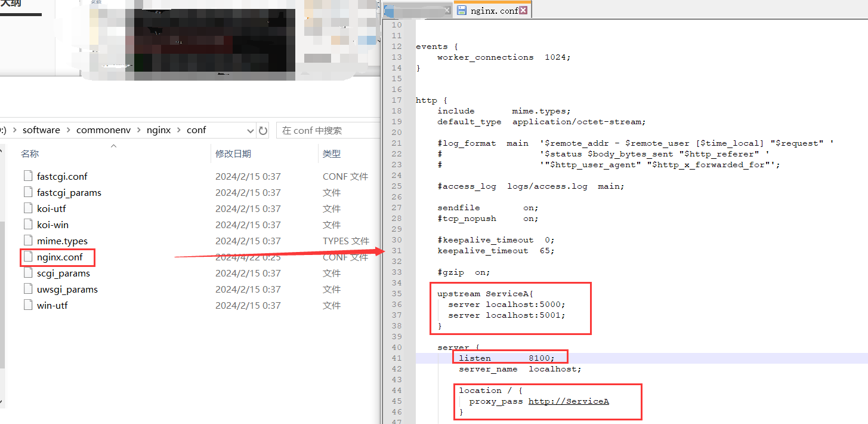868x424 pixels.
Task: Click 'events {' line in editor
Action: pos(437,47)
